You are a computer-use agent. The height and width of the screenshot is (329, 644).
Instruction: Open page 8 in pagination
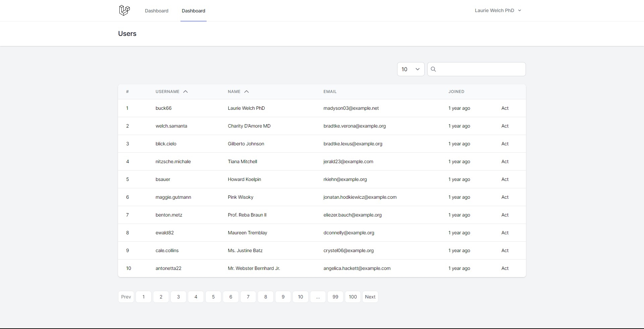coord(266,297)
